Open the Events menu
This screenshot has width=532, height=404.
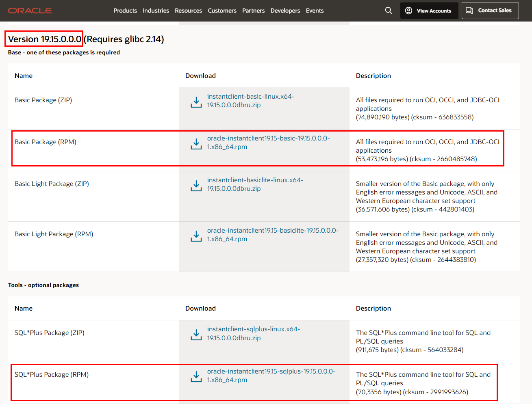(x=315, y=11)
